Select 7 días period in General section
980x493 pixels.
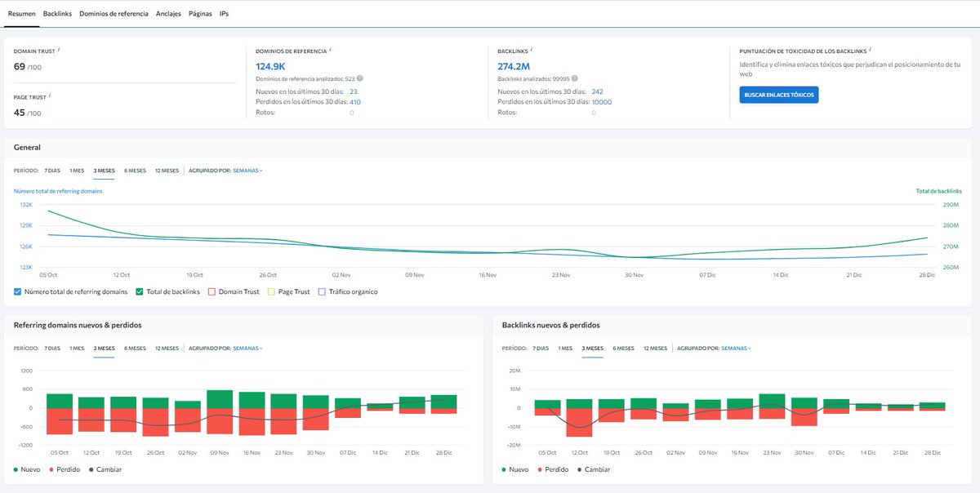click(x=52, y=171)
